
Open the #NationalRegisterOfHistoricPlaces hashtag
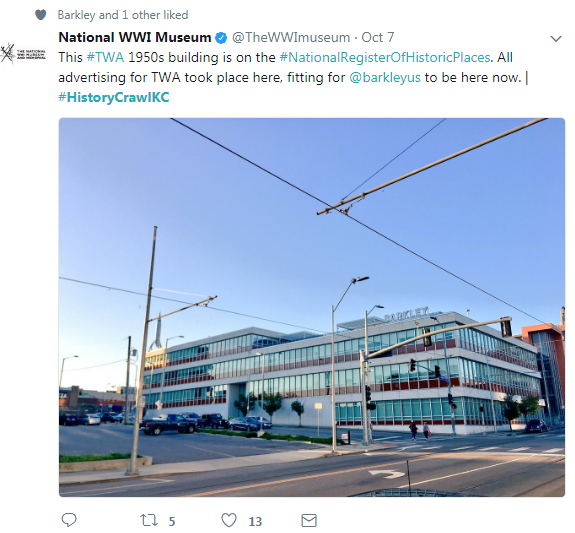(385, 58)
